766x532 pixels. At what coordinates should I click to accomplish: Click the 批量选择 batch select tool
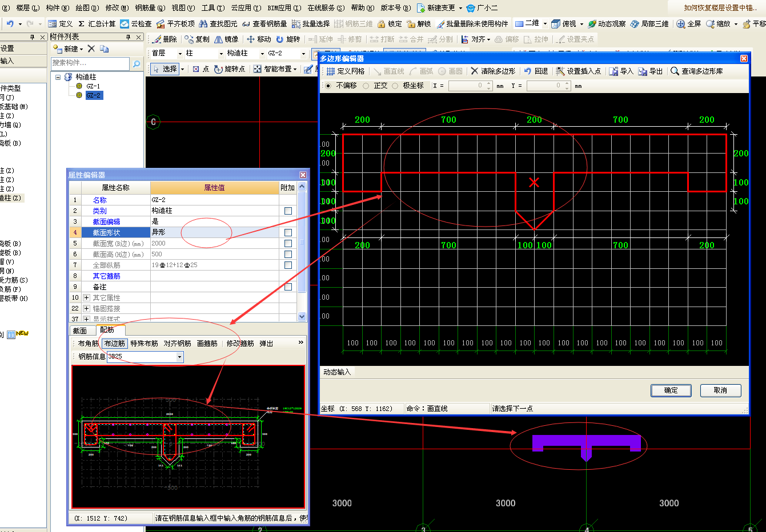pos(311,23)
